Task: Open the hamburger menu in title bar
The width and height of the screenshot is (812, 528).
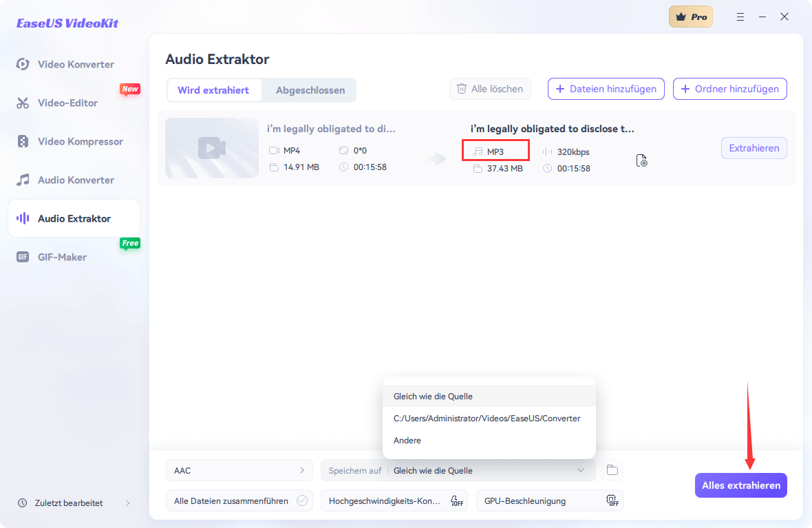Action: (x=740, y=17)
